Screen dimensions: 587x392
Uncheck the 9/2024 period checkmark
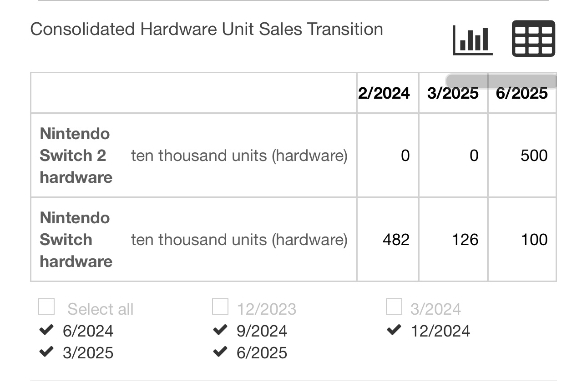(220, 330)
